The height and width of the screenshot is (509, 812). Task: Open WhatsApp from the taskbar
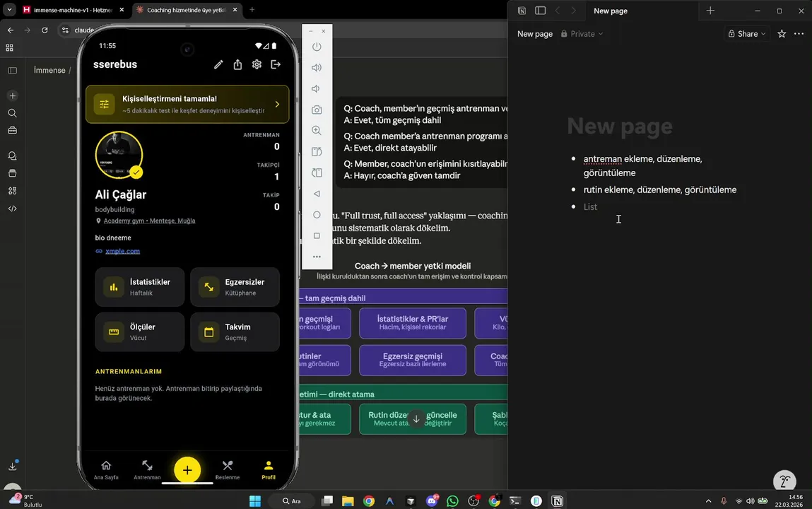452,501
